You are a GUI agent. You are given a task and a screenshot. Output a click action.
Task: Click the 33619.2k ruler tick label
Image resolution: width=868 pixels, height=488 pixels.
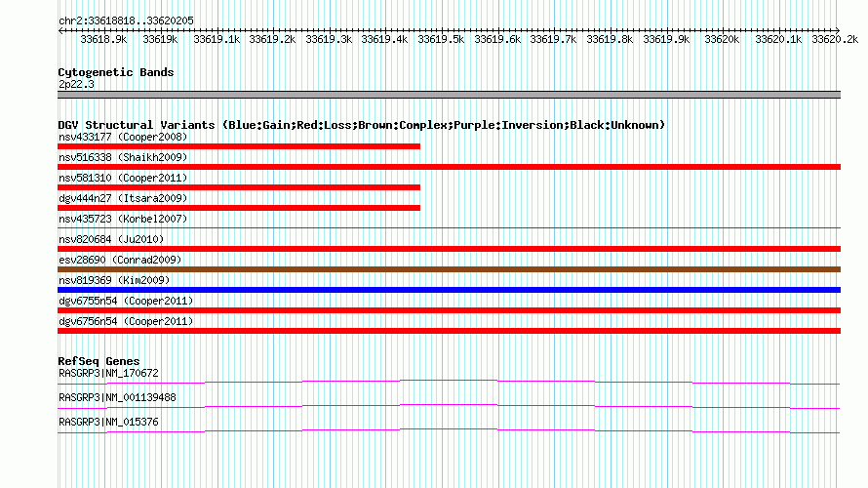coord(272,39)
